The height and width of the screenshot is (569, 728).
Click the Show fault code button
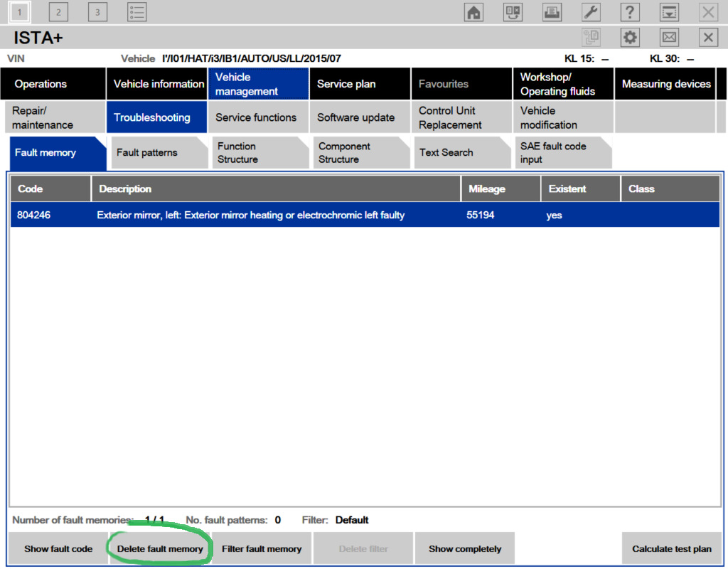pos(58,549)
